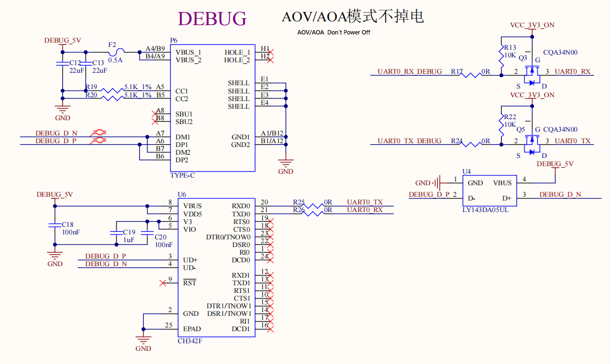Click the R25 0R resistor symbol

[313, 206]
